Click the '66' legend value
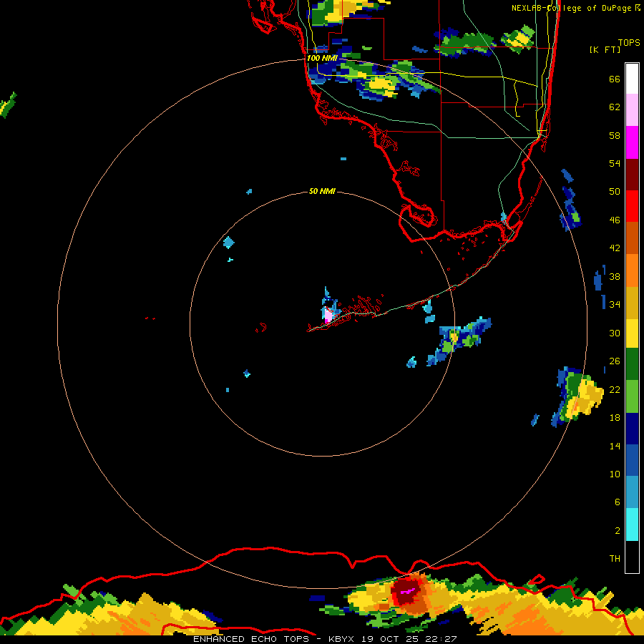Image resolution: width=644 pixels, height=644 pixels. point(615,79)
